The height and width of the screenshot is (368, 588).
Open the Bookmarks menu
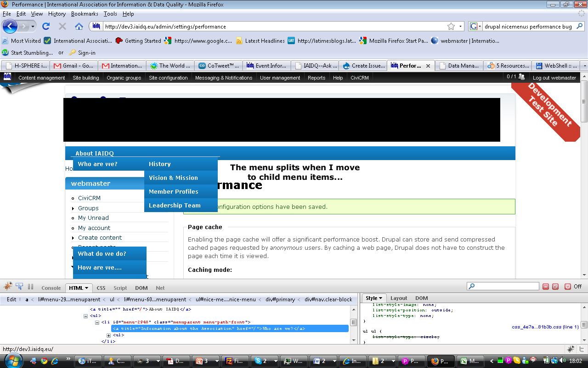tap(85, 14)
